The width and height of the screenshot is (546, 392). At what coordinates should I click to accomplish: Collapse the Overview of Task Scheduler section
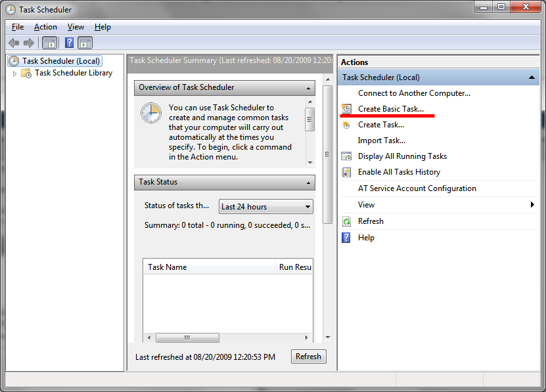click(309, 88)
